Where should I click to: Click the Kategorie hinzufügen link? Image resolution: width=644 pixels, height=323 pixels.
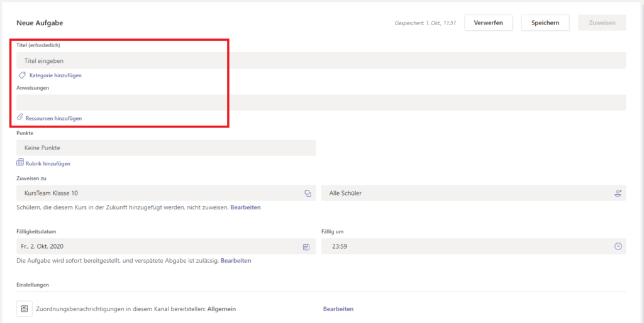55,75
